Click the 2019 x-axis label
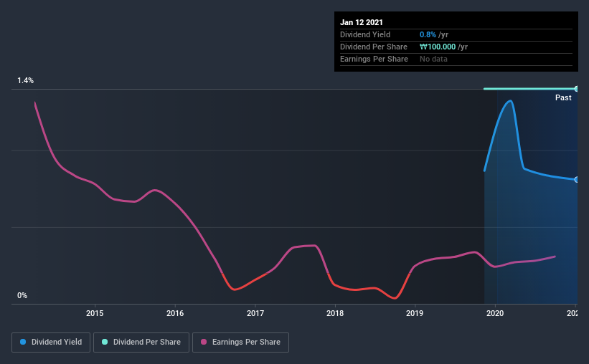The width and height of the screenshot is (589, 364). 415,313
